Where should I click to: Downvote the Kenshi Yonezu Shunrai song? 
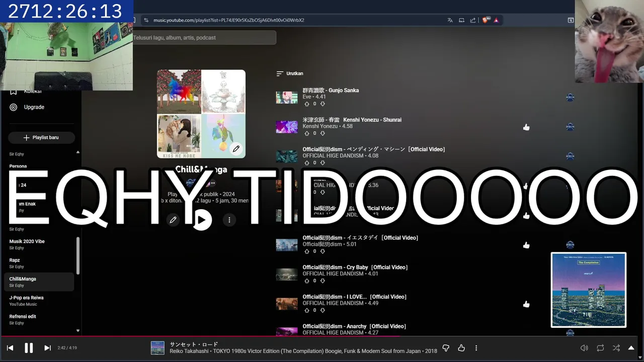click(323, 133)
